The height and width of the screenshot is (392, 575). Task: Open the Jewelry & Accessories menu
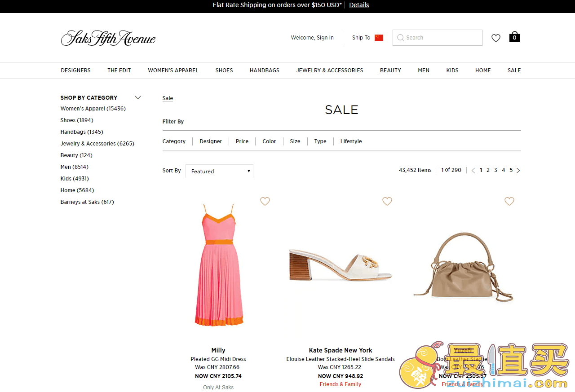coord(330,70)
